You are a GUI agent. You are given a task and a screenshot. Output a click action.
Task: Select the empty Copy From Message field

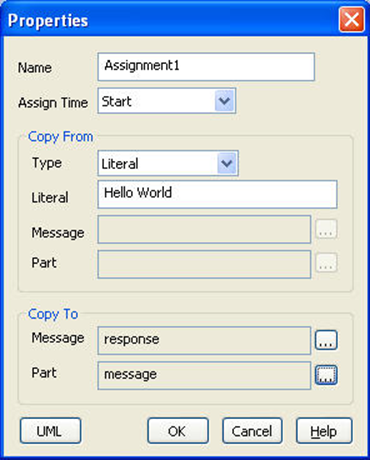[204, 229]
